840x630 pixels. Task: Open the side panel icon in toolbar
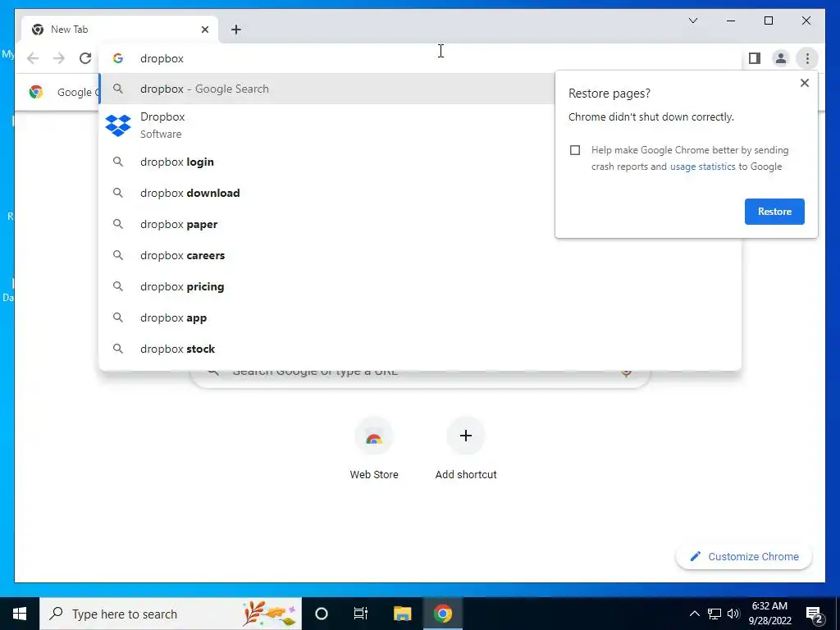(755, 58)
